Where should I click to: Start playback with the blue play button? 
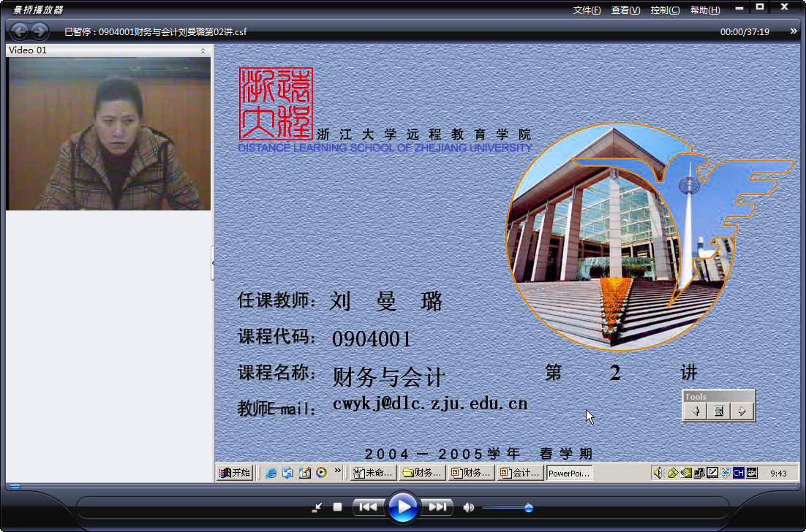point(403,507)
